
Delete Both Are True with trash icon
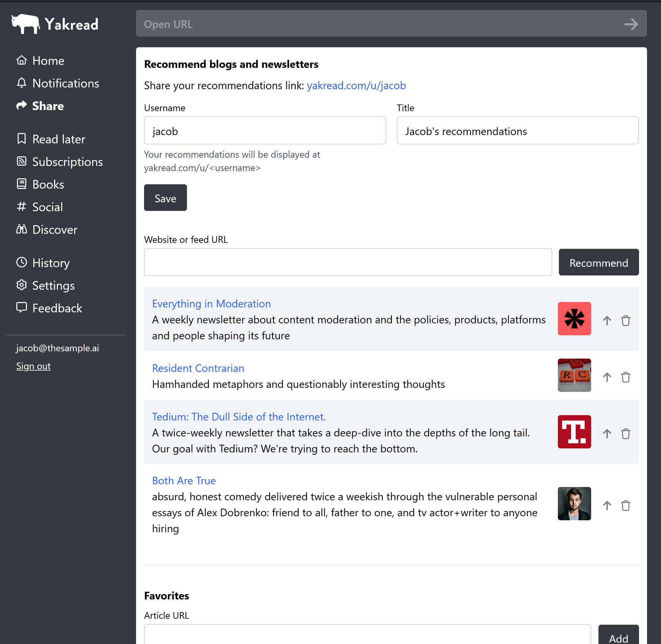[x=625, y=505]
